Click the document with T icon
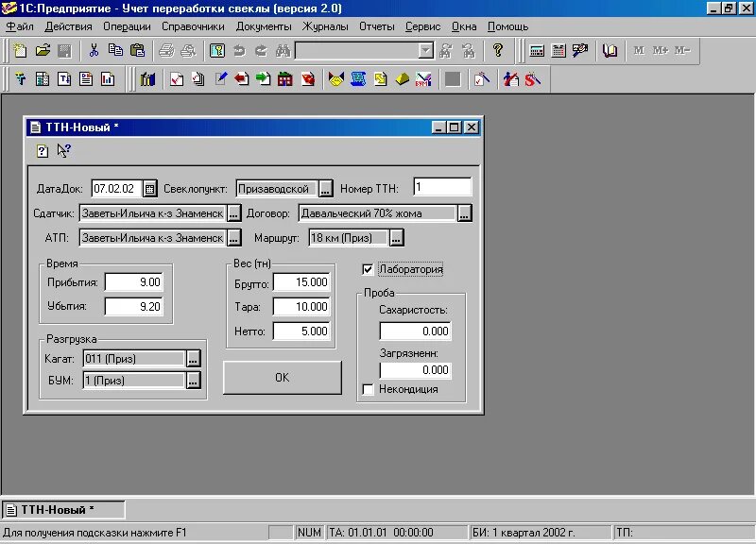 tap(64, 79)
